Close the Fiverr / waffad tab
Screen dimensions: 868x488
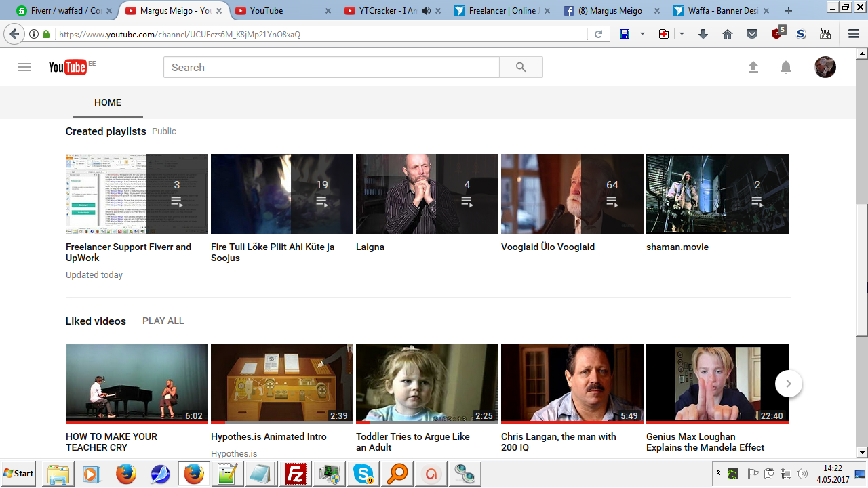point(108,11)
